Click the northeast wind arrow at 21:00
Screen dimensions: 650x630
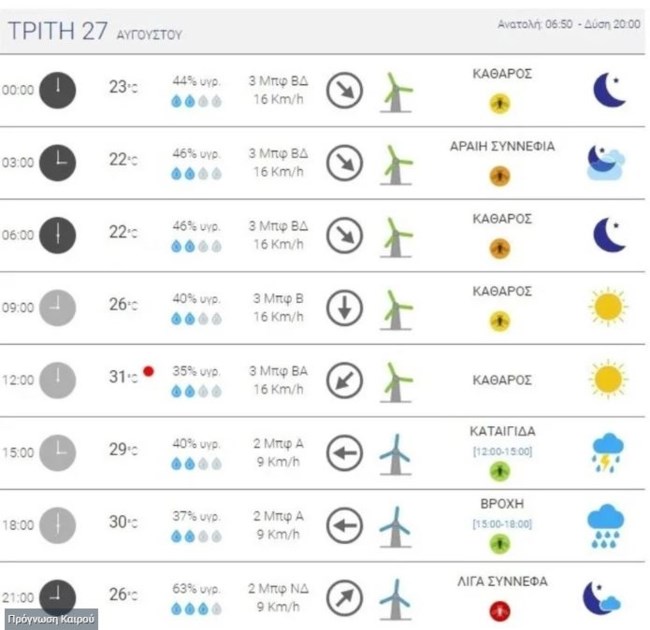click(x=345, y=599)
